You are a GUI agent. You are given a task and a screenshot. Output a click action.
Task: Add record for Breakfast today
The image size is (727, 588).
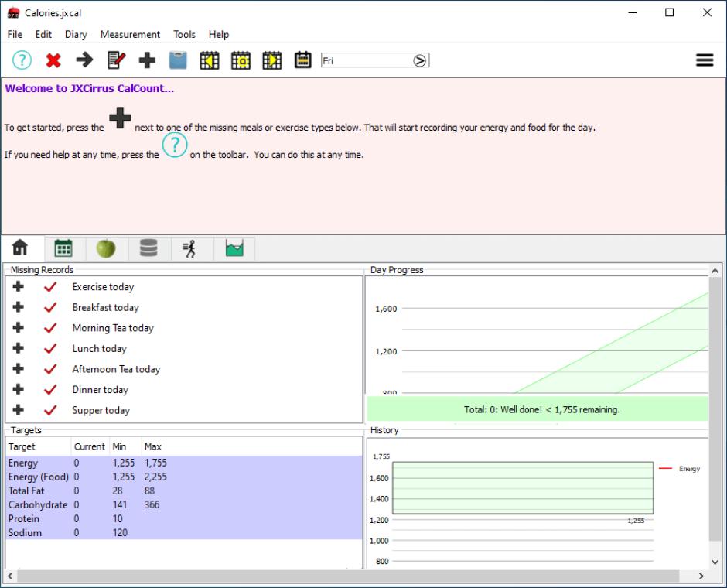(18, 307)
